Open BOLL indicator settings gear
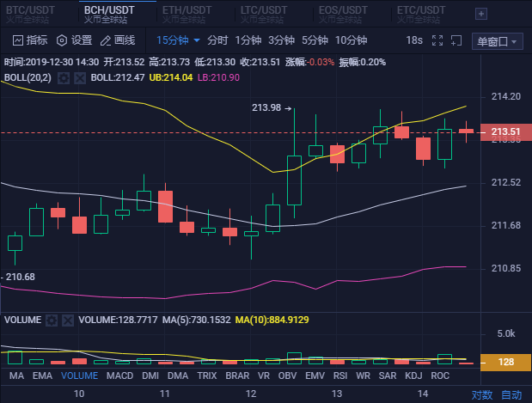Image resolution: width=532 pixels, height=403 pixels. click(64, 78)
